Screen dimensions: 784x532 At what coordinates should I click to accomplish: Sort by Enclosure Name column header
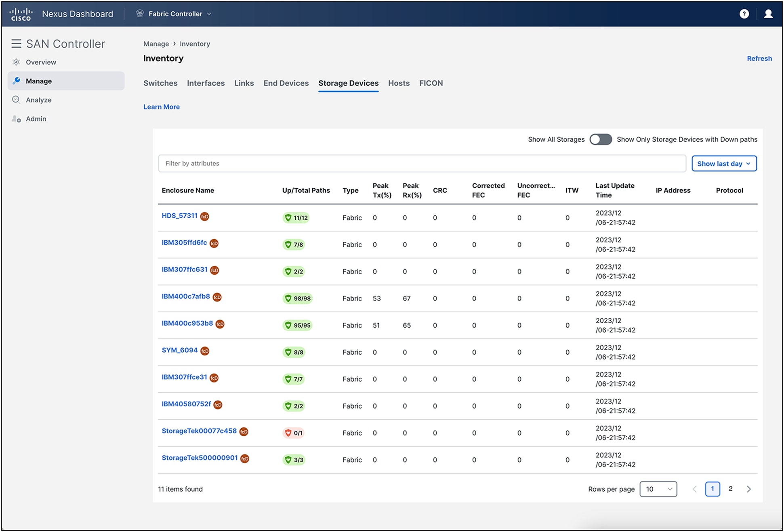pos(188,190)
